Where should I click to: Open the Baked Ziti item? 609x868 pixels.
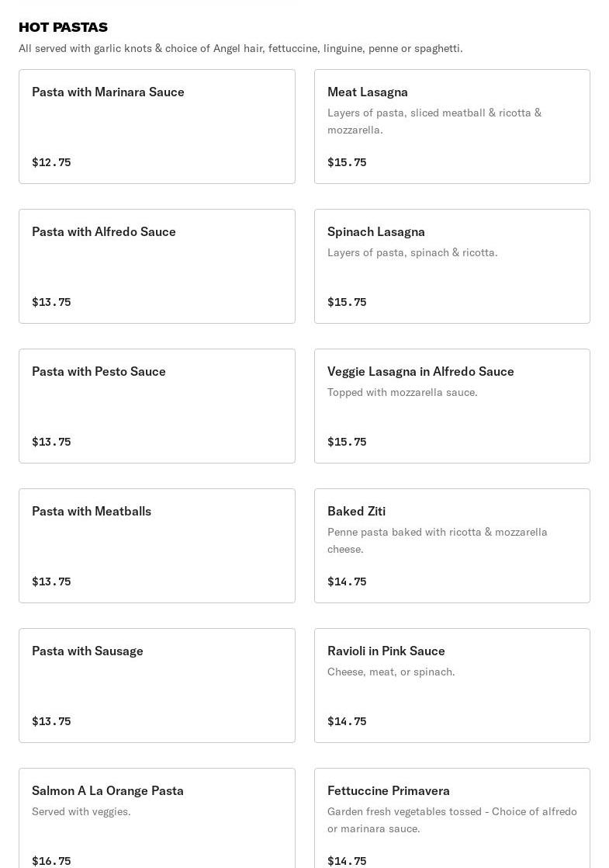tap(452, 546)
